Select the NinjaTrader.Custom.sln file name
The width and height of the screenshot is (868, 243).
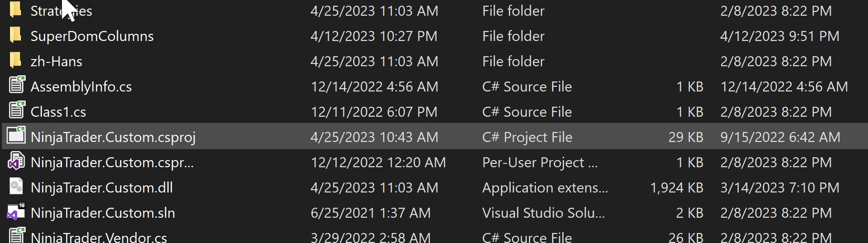pyautogui.click(x=102, y=213)
